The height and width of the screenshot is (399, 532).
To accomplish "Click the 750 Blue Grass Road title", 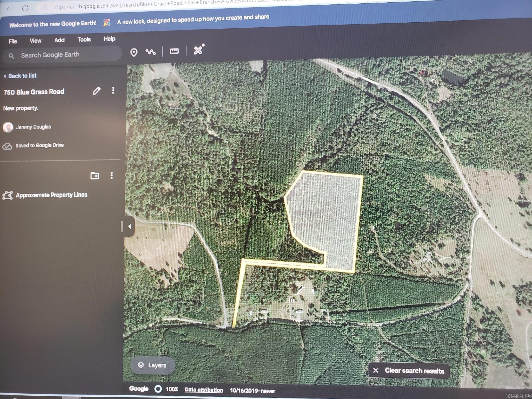I will (x=34, y=92).
